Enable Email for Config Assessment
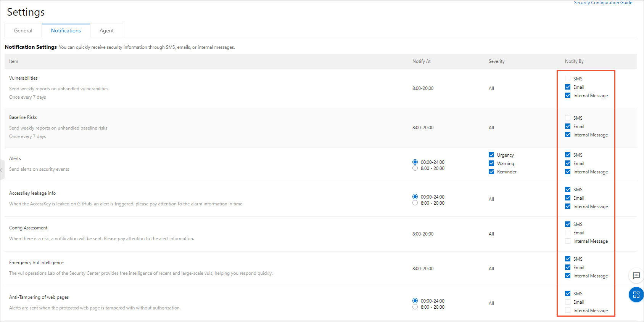644x322 pixels. point(568,232)
